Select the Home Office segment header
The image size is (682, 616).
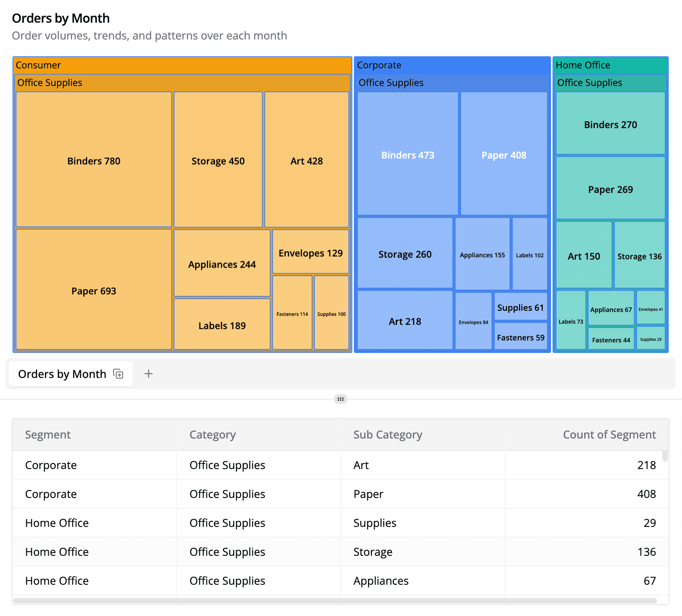610,65
